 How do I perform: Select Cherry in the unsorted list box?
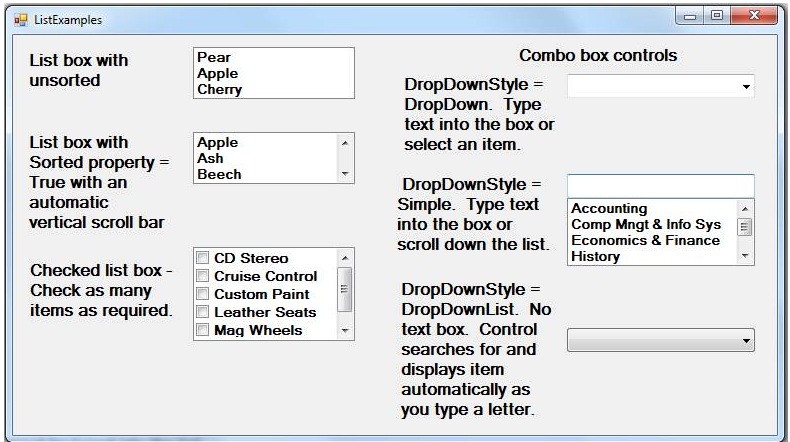(274, 89)
